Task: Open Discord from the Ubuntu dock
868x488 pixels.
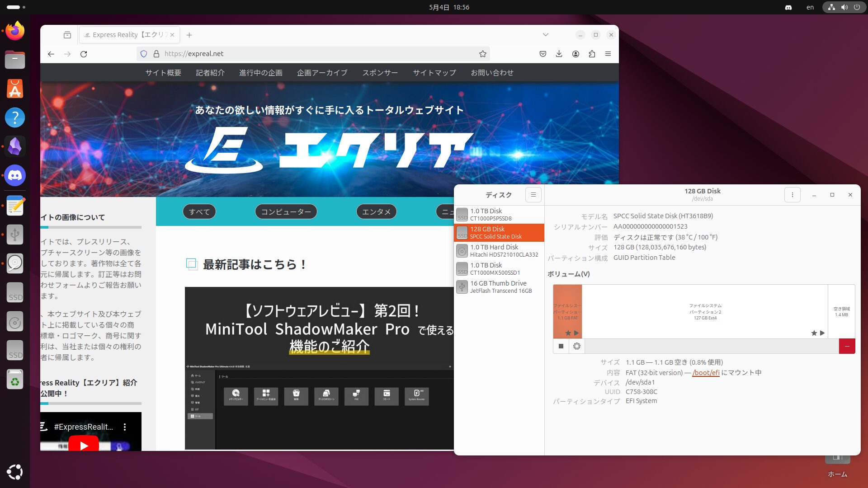Action: click(15, 175)
